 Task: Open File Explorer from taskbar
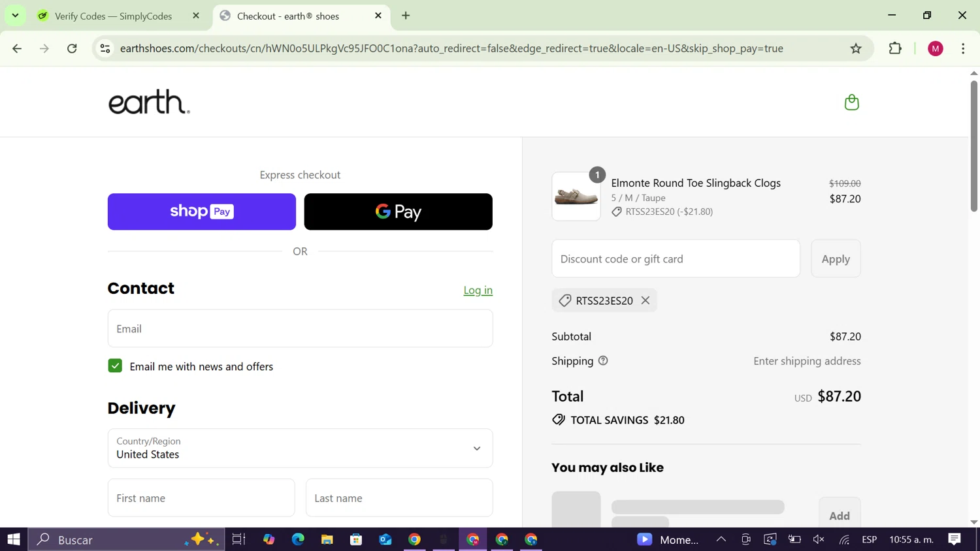pos(327,539)
